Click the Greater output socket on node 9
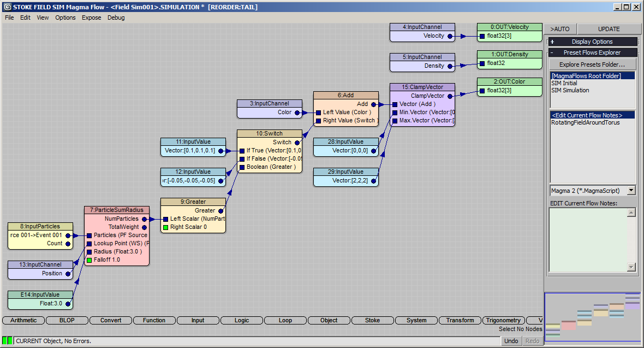644x348 pixels. [221, 211]
